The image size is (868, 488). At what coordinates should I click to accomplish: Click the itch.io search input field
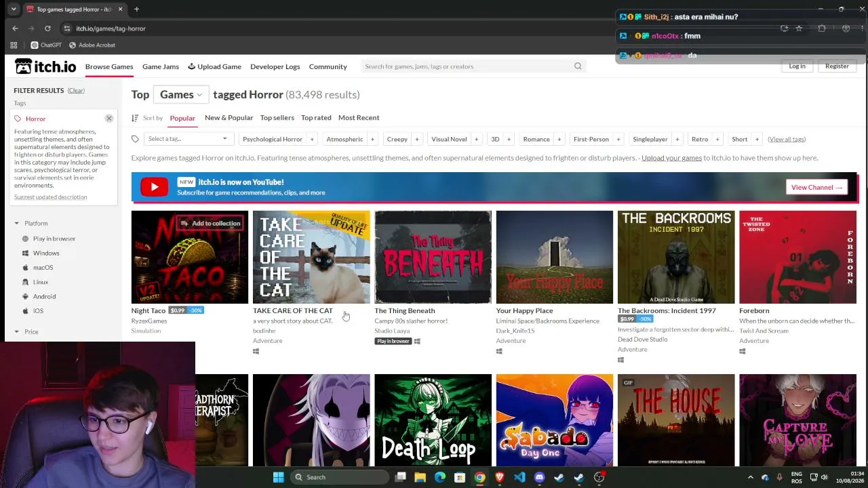click(467, 66)
